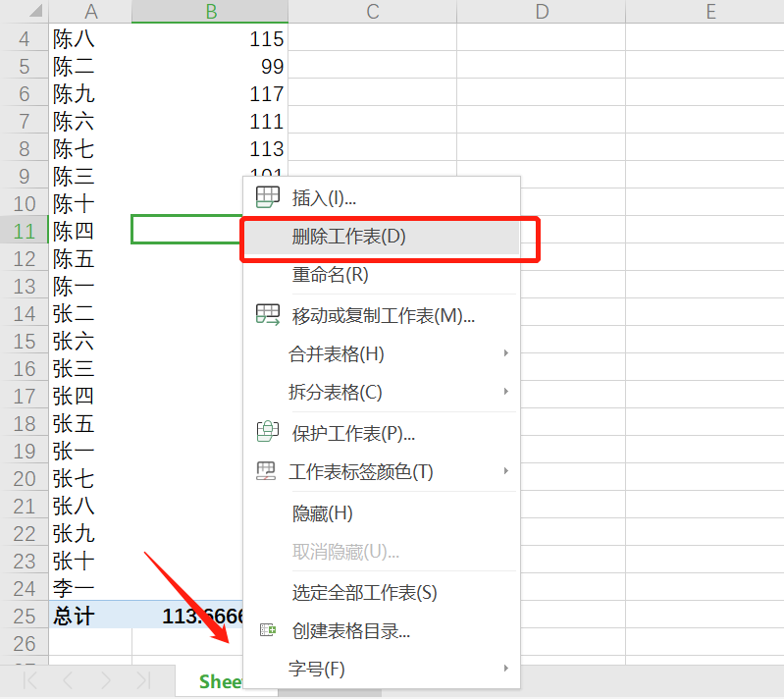The width and height of the screenshot is (784, 699).
Task: Click the move or copy worksheet icon
Action: coord(267,315)
